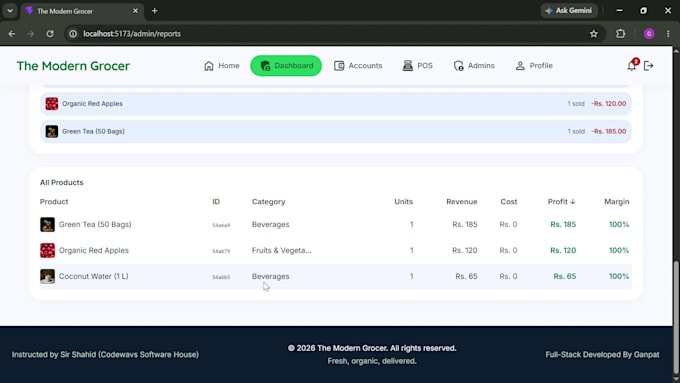Click -Rs. 120.00 amount in top list
The image size is (680, 383).
click(608, 104)
